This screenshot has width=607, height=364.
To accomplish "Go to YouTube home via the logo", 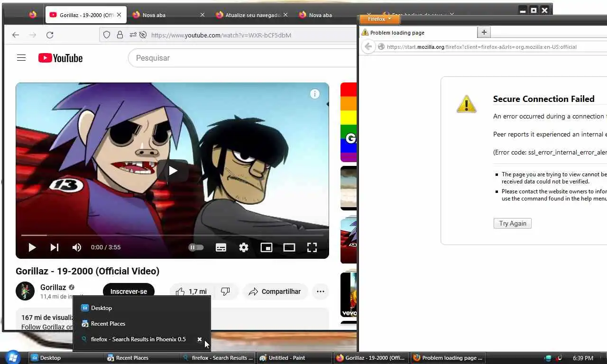I will click(x=60, y=58).
